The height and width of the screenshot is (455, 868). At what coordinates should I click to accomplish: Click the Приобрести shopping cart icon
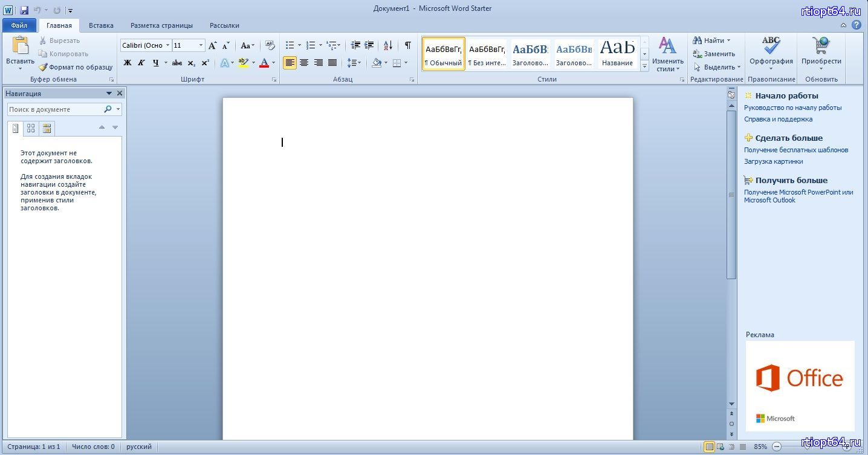(x=821, y=45)
